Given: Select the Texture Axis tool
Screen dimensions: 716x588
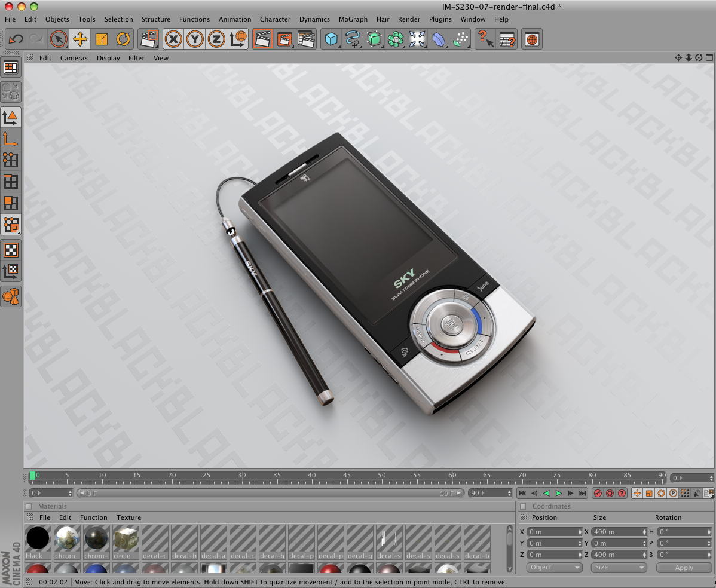Looking at the screenshot, I should pyautogui.click(x=11, y=271).
